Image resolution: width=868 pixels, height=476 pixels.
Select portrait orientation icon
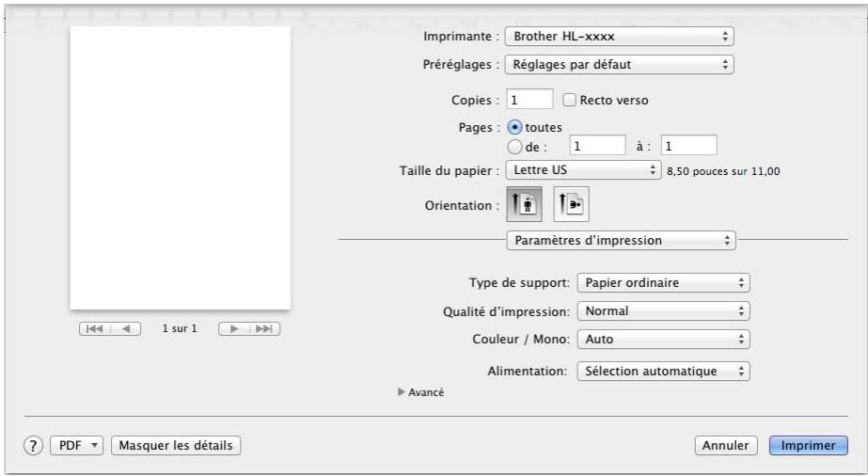524,204
